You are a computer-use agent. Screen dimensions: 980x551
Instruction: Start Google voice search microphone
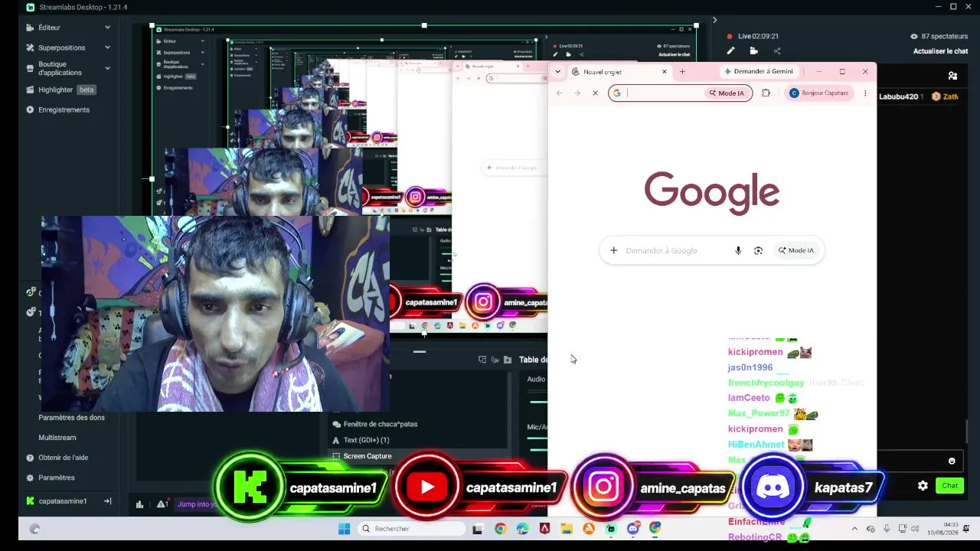point(738,250)
